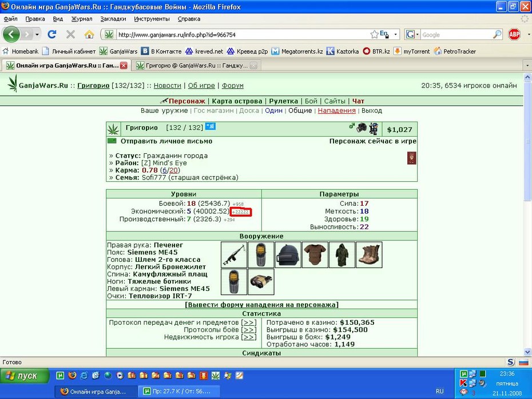The height and width of the screenshot is (399, 532).
Task: Open the Нападения link
Action: [x=336, y=110]
